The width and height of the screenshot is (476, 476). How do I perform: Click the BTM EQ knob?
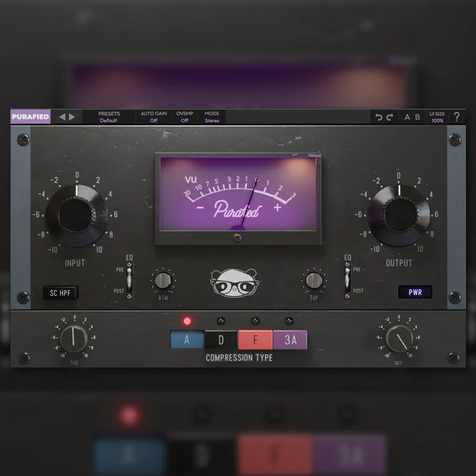click(x=163, y=280)
